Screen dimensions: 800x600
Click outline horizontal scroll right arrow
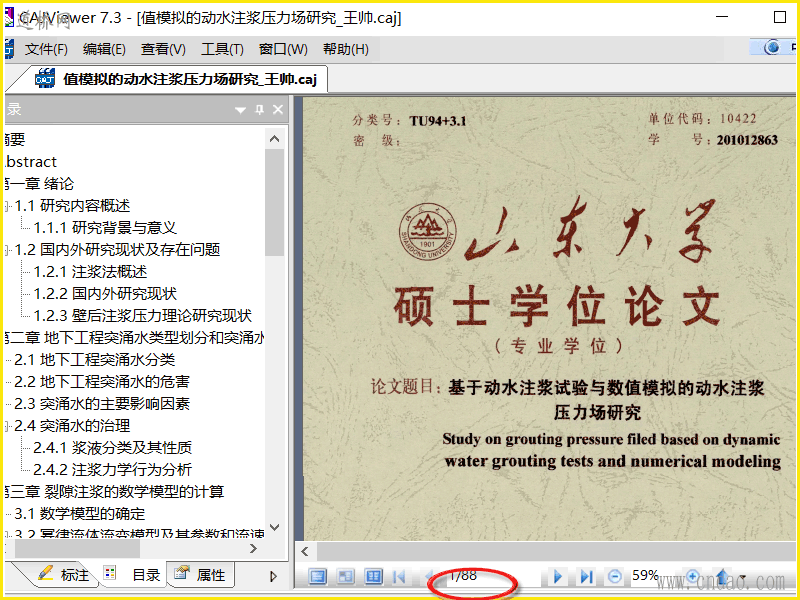tap(253, 548)
